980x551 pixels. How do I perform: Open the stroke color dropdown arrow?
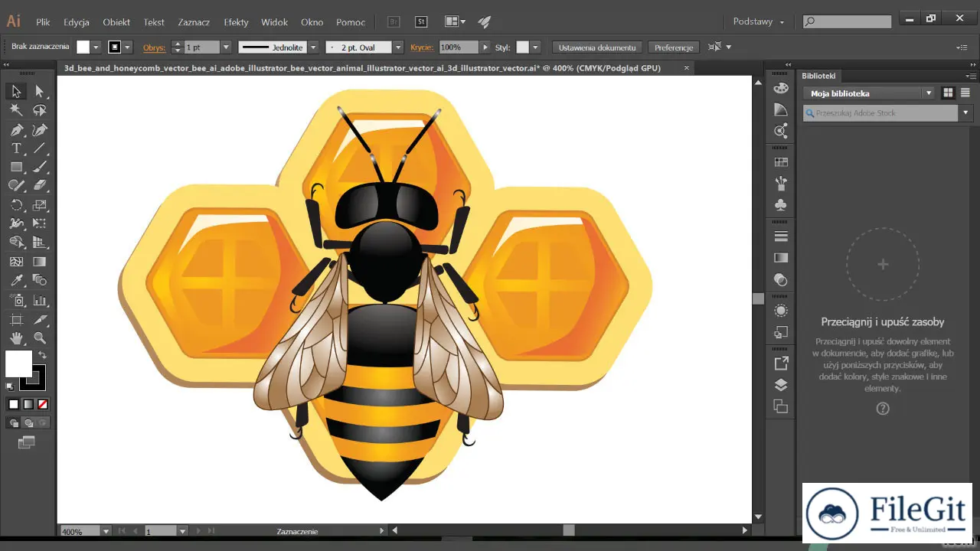[128, 47]
